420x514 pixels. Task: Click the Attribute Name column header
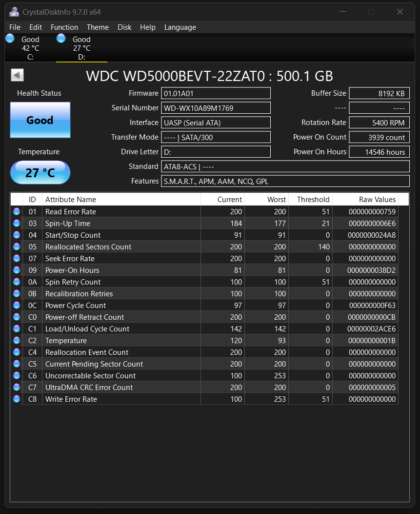[x=121, y=199]
